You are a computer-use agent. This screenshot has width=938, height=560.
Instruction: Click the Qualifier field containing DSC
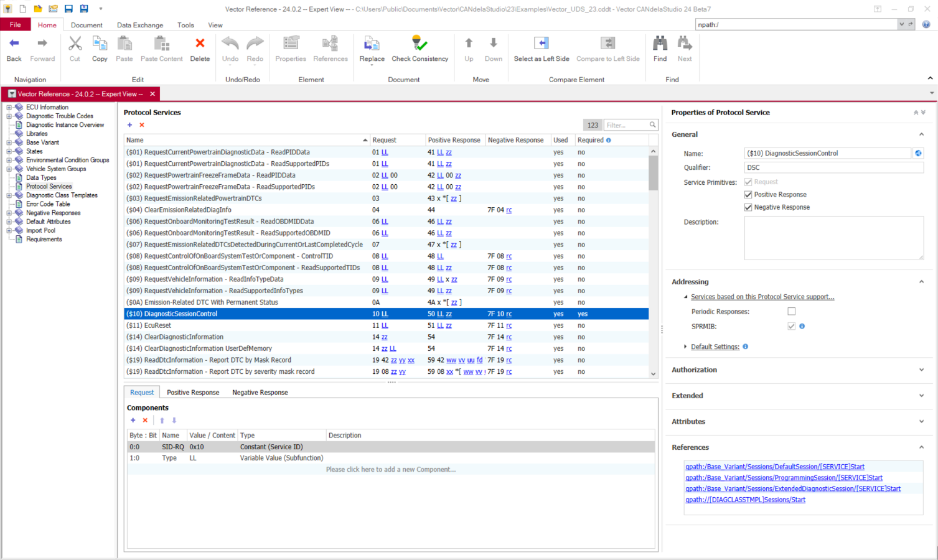pos(834,167)
